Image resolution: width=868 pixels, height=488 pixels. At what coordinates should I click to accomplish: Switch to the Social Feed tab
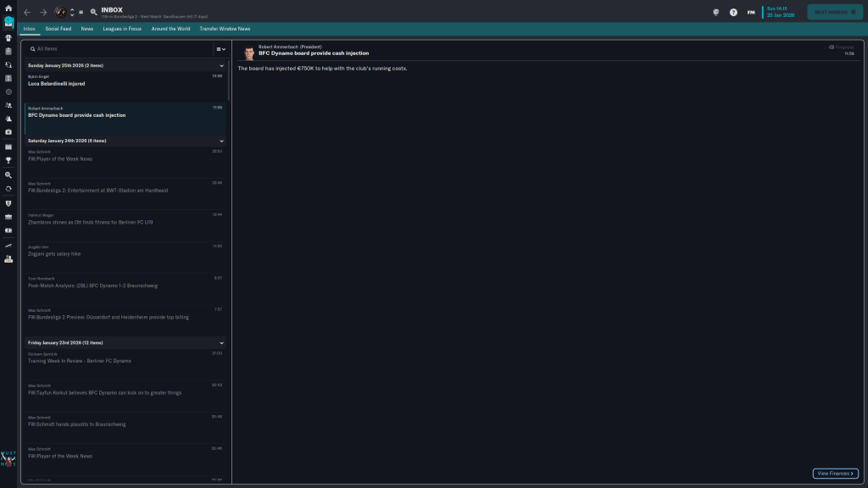coord(58,28)
